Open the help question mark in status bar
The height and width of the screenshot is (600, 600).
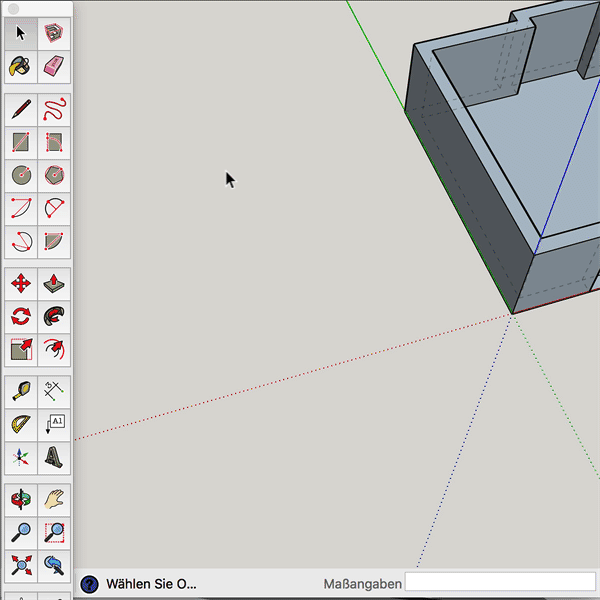pyautogui.click(x=89, y=584)
